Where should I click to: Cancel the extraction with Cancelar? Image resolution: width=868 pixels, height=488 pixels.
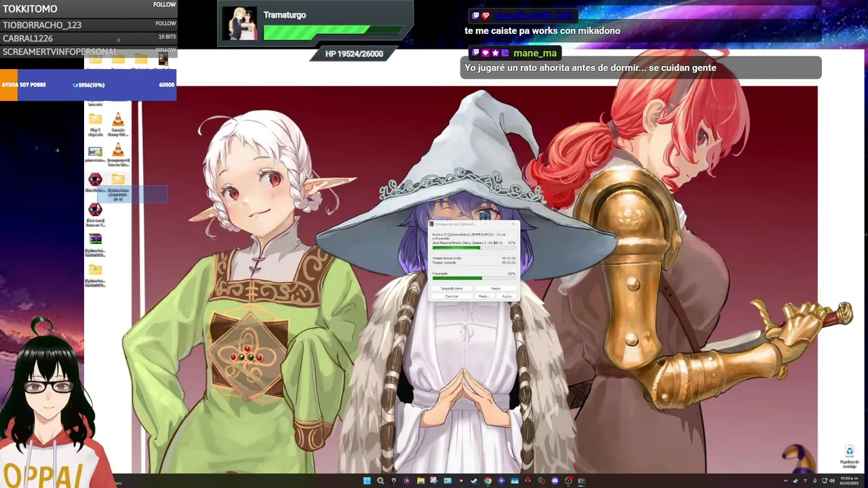click(x=452, y=296)
